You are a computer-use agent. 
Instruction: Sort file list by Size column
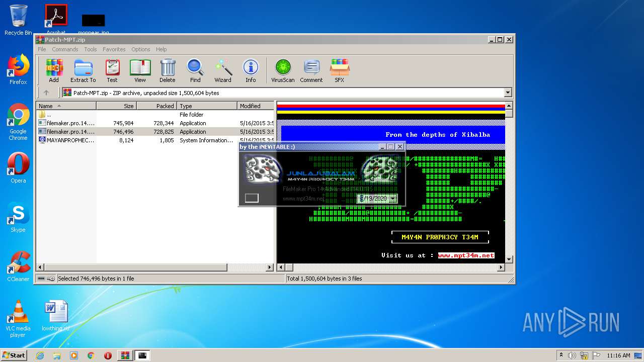[x=117, y=106]
